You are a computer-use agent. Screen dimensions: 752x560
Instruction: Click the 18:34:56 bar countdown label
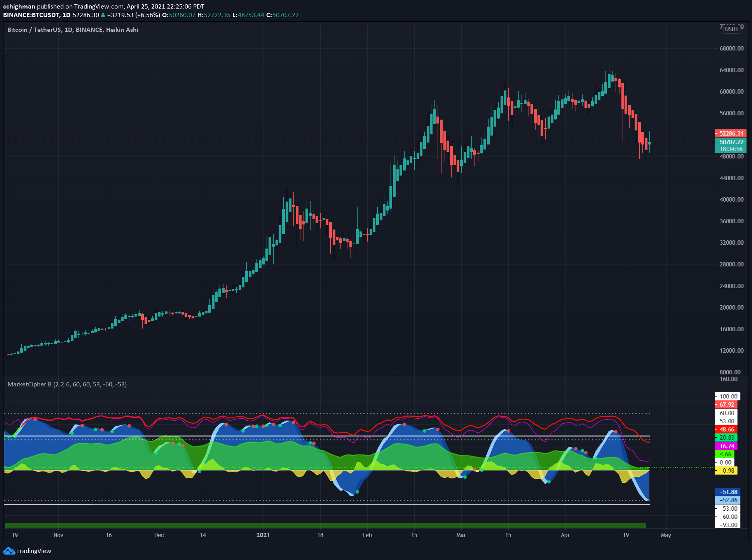[x=731, y=149]
